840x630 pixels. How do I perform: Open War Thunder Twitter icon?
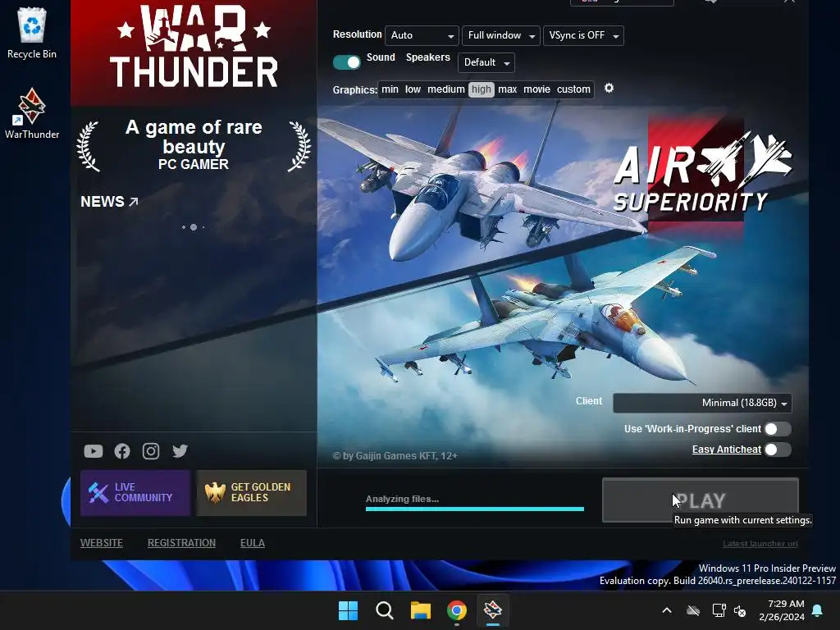click(x=180, y=451)
